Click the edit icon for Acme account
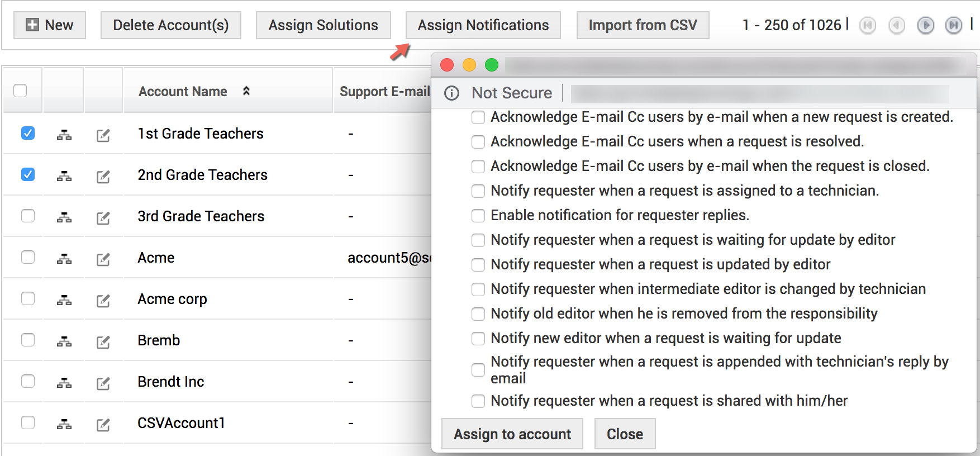Image resolution: width=980 pixels, height=456 pixels. (x=103, y=259)
